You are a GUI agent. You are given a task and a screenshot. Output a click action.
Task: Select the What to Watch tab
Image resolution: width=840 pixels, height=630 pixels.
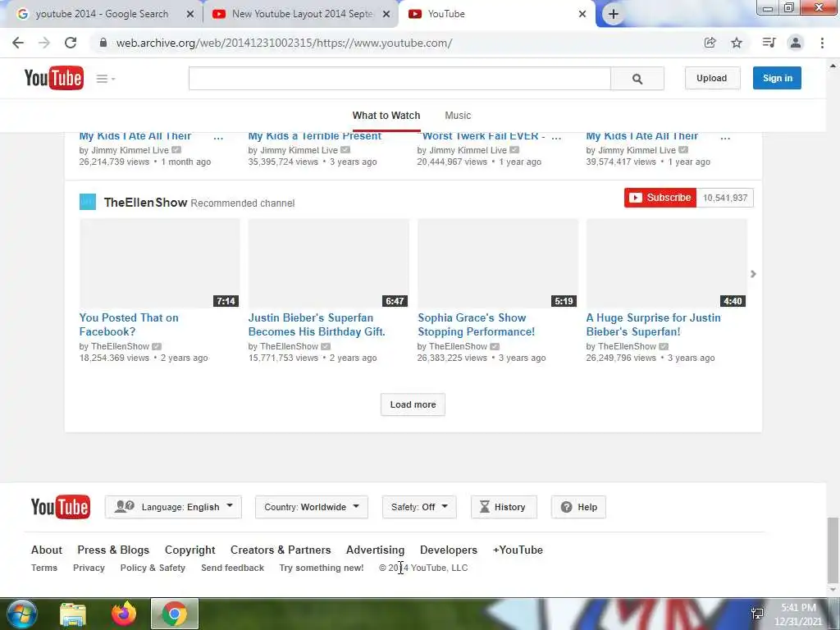click(386, 115)
